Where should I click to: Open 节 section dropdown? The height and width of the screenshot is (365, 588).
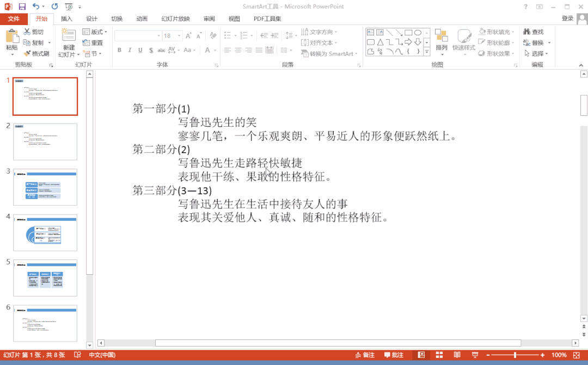coord(92,54)
